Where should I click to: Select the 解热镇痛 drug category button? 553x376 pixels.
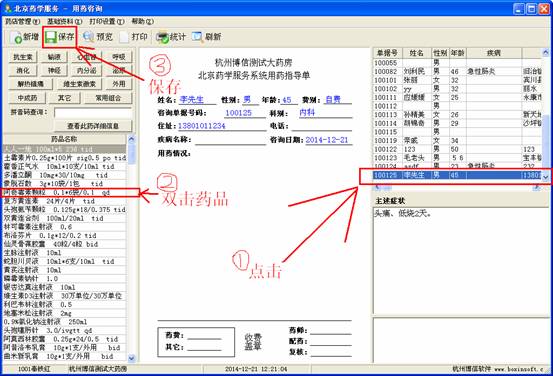(x=30, y=84)
